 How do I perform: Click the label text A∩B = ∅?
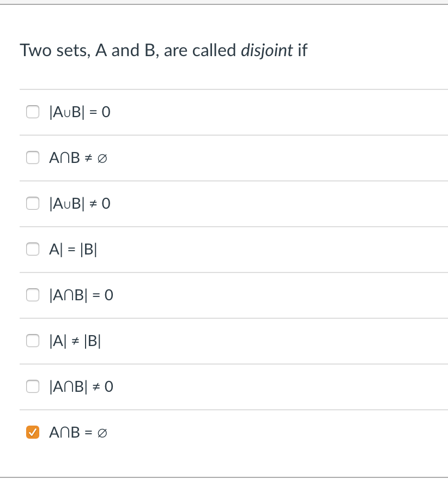77,432
